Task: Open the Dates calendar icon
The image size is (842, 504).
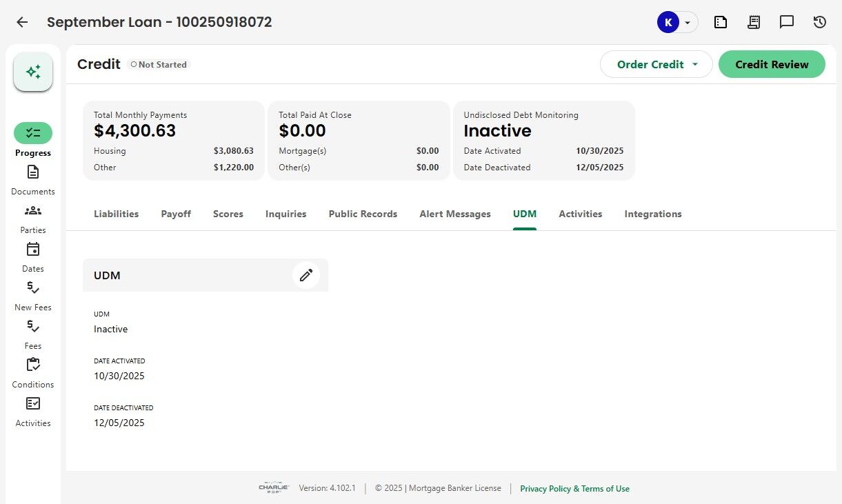Action: pyautogui.click(x=33, y=250)
